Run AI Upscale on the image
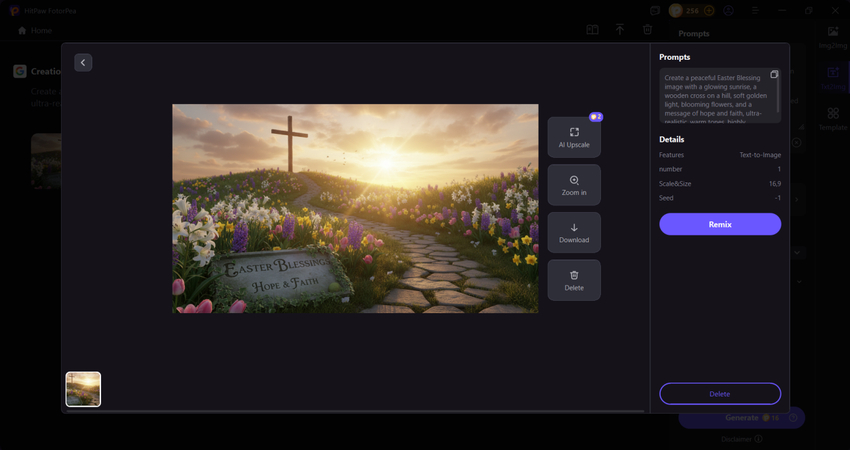Screen dimensions: 850x450 tap(574, 137)
